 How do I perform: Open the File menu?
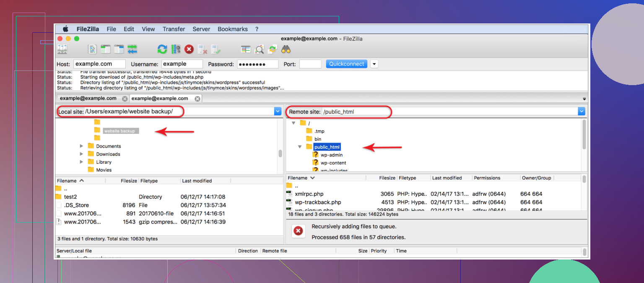[112, 29]
